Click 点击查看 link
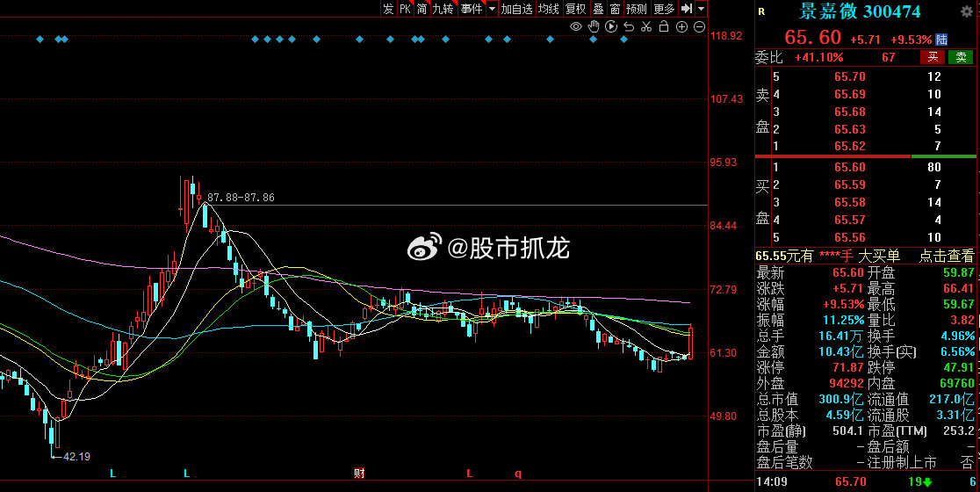The width and height of the screenshot is (980, 492). click(946, 256)
